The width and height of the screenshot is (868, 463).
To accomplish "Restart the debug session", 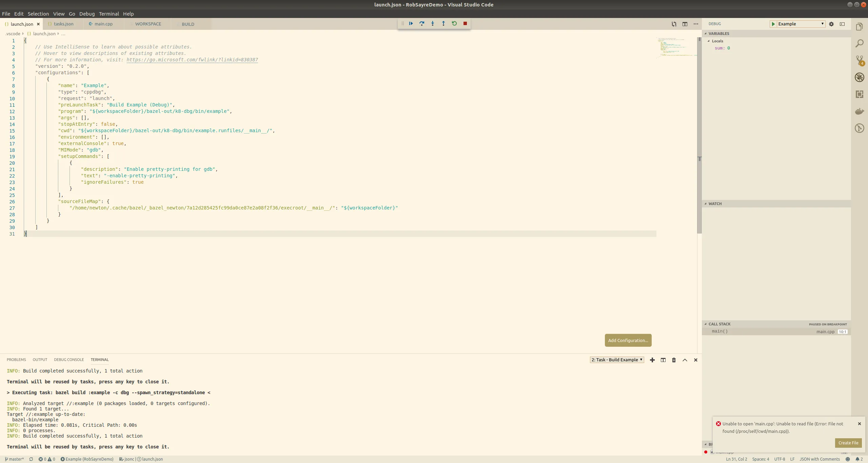I will pos(454,23).
